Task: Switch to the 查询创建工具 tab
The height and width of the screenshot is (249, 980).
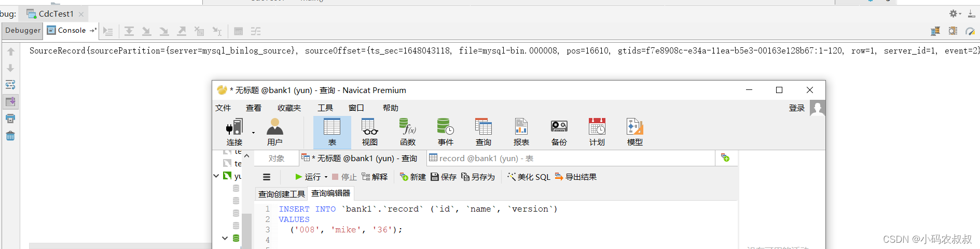Action: pos(282,194)
